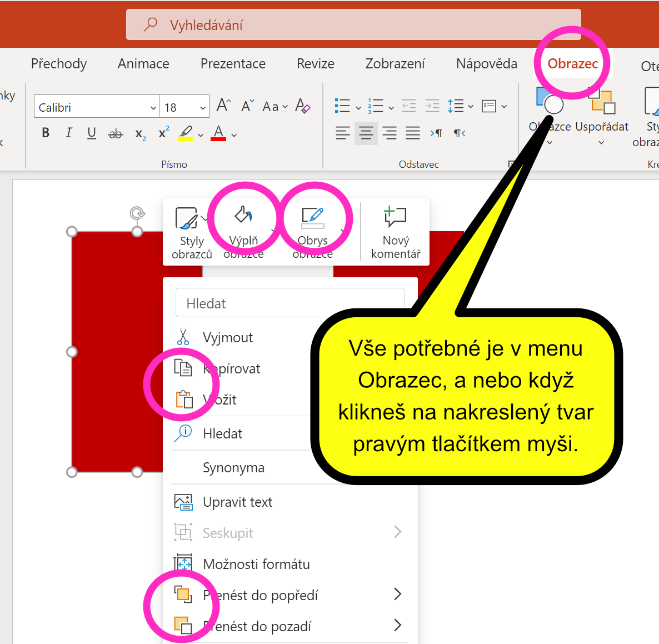Clear all formatting with eraser icon
The height and width of the screenshot is (644, 659).
click(x=303, y=106)
